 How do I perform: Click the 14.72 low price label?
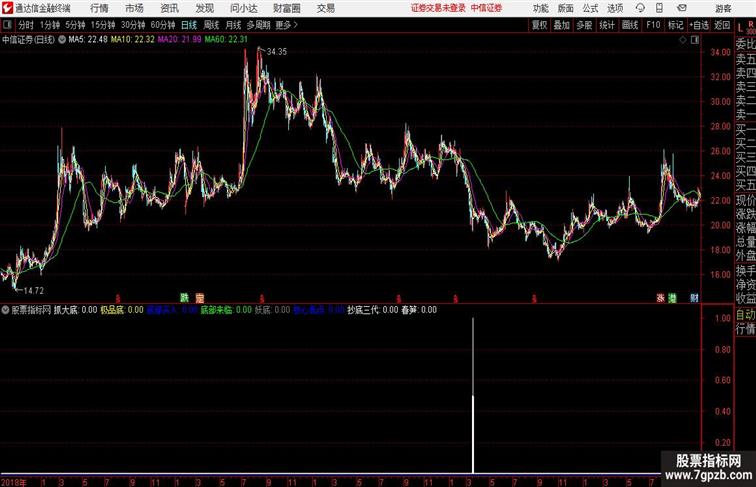click(x=33, y=291)
